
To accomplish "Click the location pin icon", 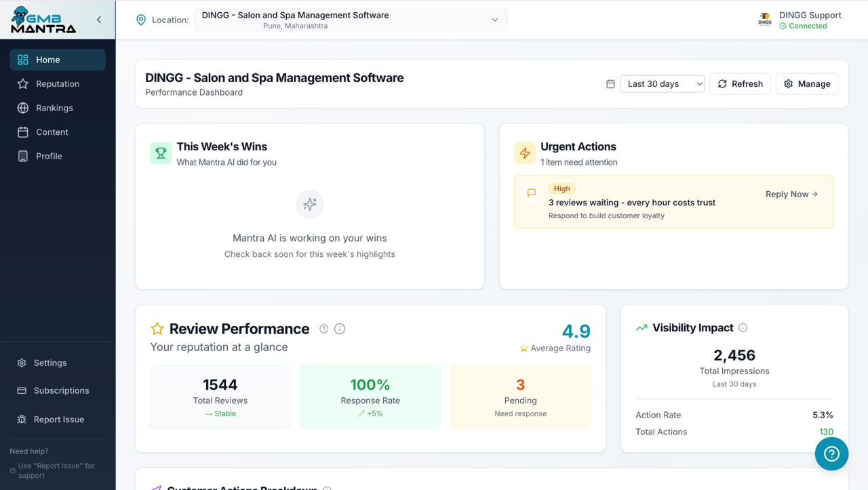I will click(141, 20).
